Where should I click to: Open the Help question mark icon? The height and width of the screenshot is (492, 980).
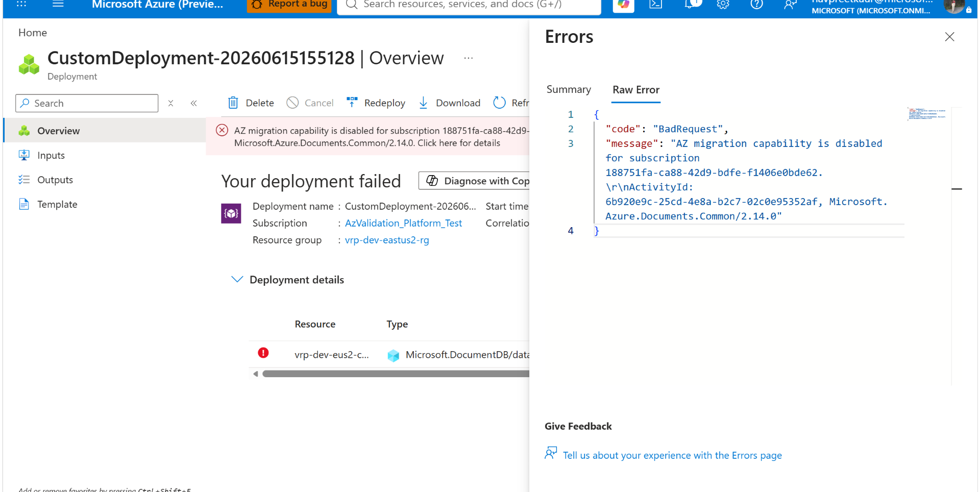(x=756, y=5)
